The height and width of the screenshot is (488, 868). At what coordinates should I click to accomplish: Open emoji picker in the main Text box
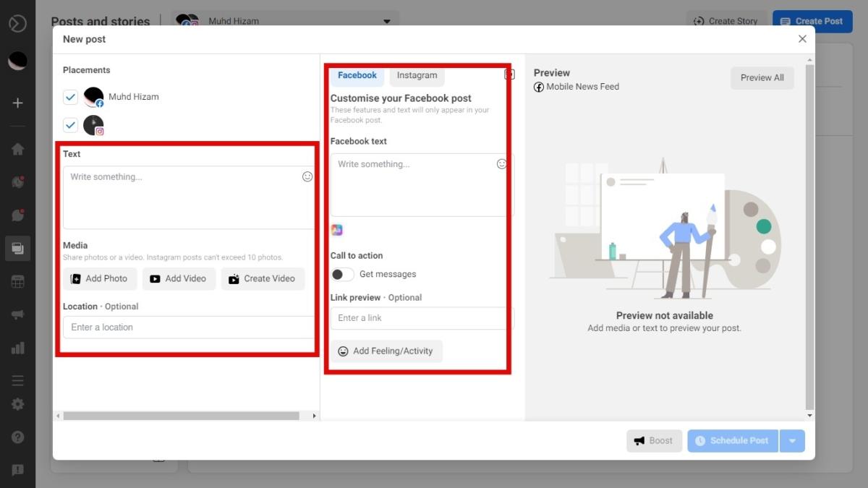tap(307, 176)
